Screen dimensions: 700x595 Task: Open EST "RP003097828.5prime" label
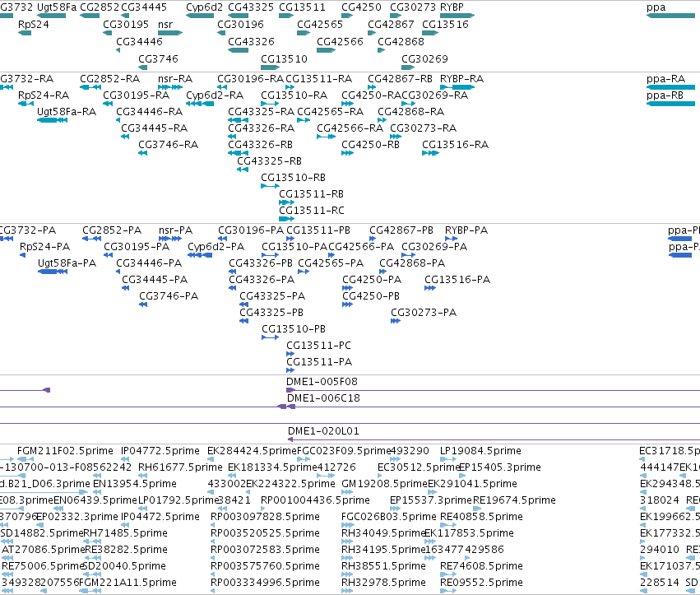(265, 518)
